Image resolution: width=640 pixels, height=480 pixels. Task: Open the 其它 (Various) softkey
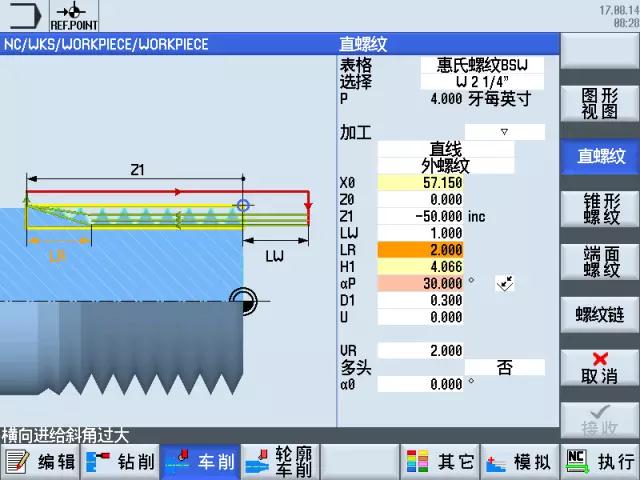(440, 462)
